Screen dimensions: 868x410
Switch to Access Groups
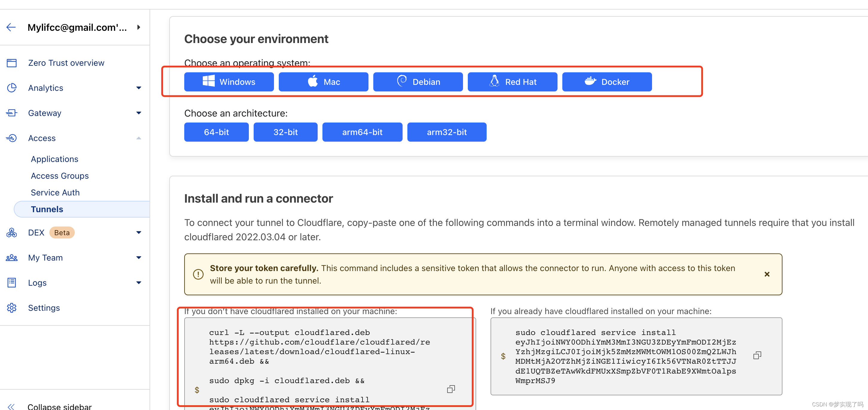coord(60,175)
